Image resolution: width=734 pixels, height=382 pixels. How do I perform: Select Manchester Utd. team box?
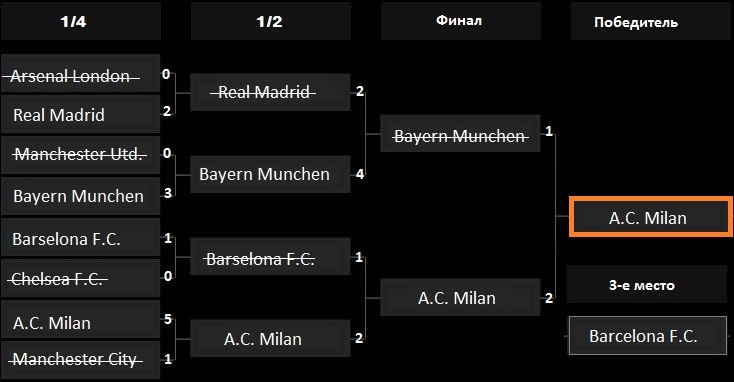81,155
